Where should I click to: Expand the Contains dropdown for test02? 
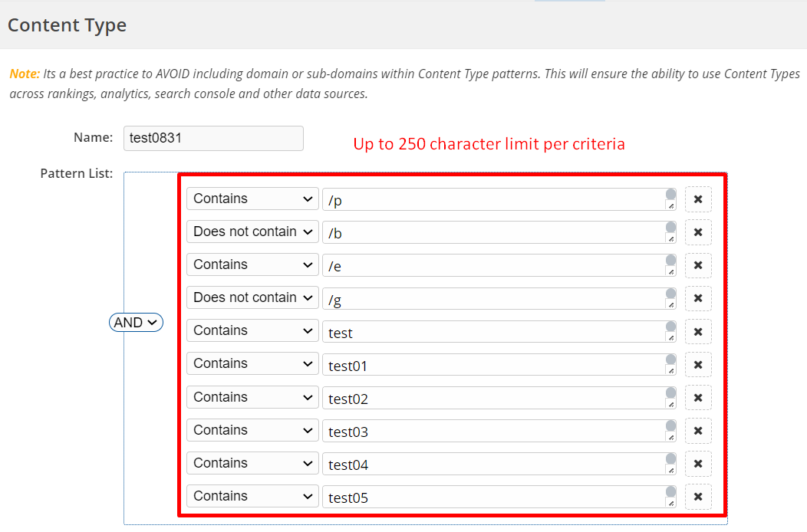click(252, 397)
